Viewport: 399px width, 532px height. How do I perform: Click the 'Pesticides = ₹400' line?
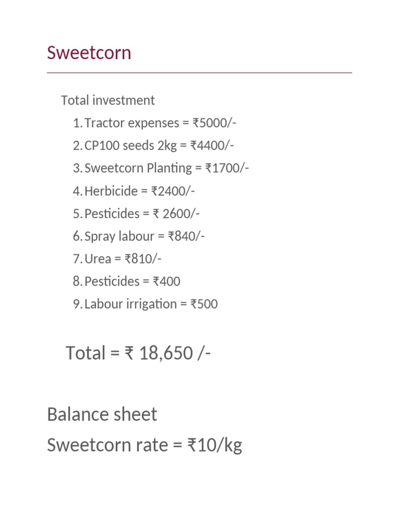132,282
